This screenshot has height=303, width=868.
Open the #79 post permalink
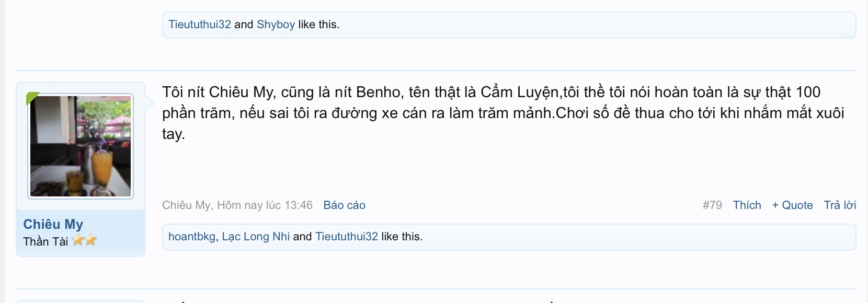point(712,205)
